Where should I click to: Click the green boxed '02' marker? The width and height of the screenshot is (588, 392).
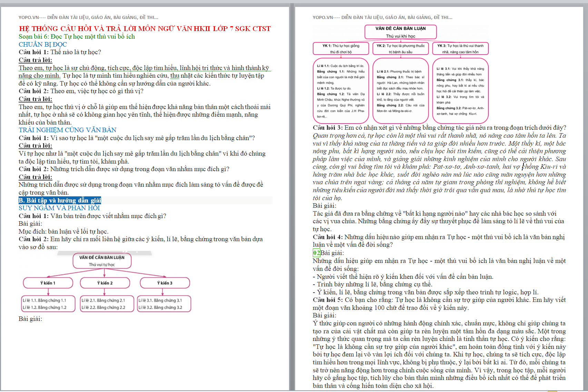[x=317, y=253]
